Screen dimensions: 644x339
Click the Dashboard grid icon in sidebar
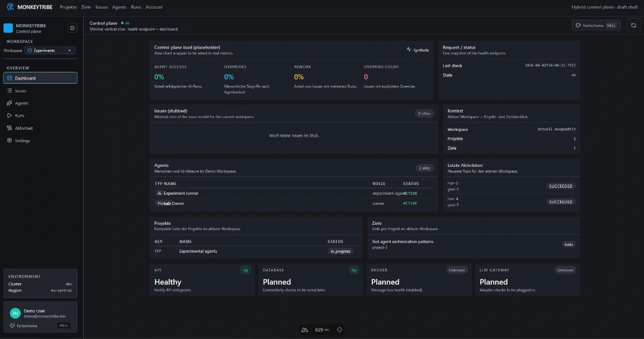pyautogui.click(x=10, y=78)
